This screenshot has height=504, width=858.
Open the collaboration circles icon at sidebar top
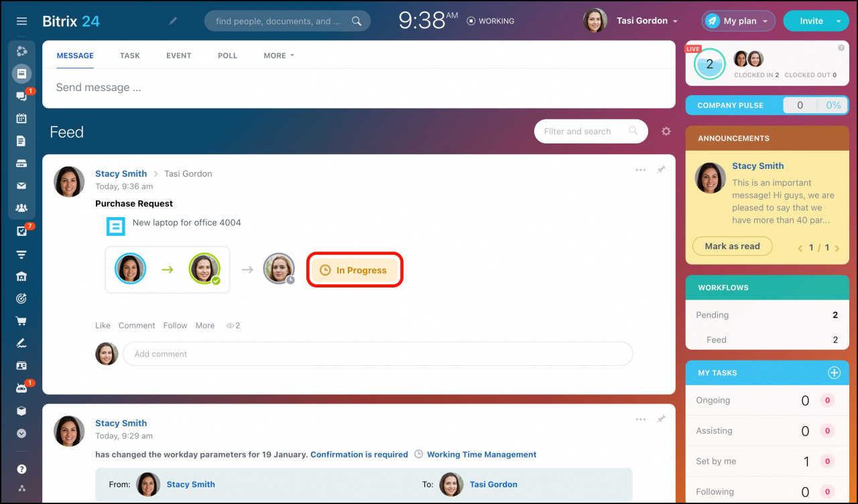21,51
